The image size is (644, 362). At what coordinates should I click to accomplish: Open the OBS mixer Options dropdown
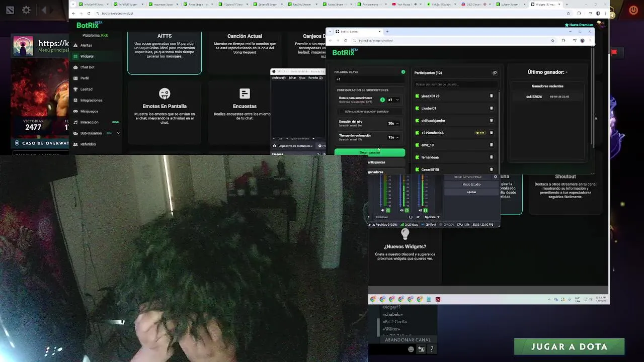click(432, 217)
